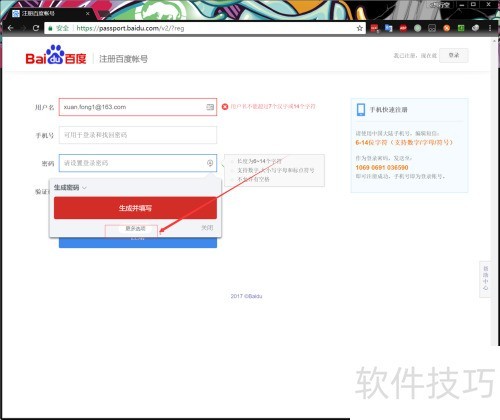500x420 pixels.
Task: Click the 手机快速注册 heading
Action: pos(389,110)
